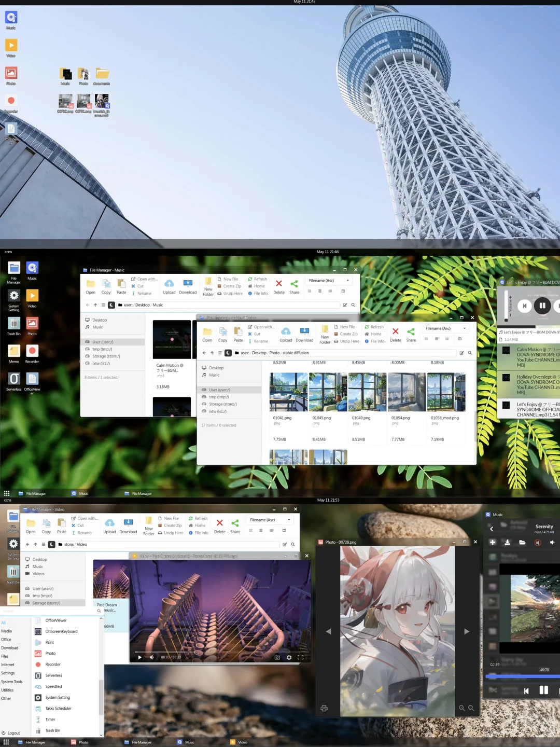Toggle the dark-mode moon icon in the File Manager - Video window
This screenshot has height=747, width=560.
51,544
